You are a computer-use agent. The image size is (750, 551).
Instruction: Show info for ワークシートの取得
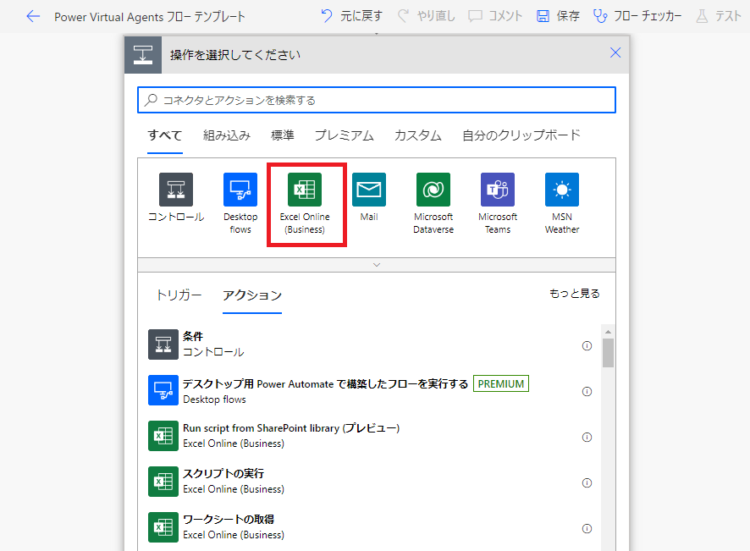tap(587, 529)
